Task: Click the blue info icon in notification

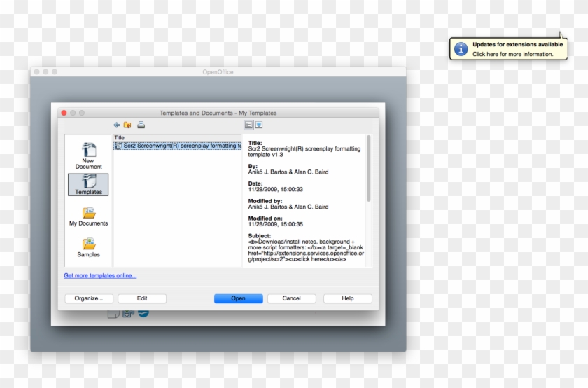Action: click(461, 49)
